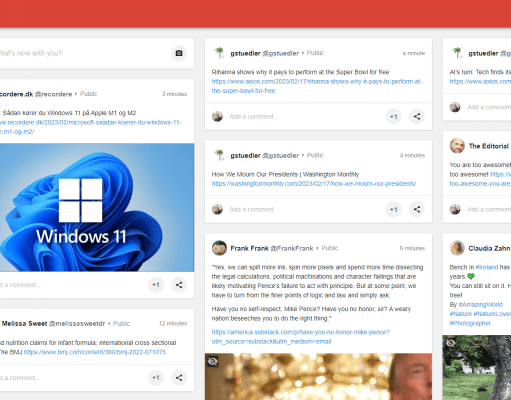
Task: Click the "3 minutes" timestamp on recordere post
Action: [174, 94]
